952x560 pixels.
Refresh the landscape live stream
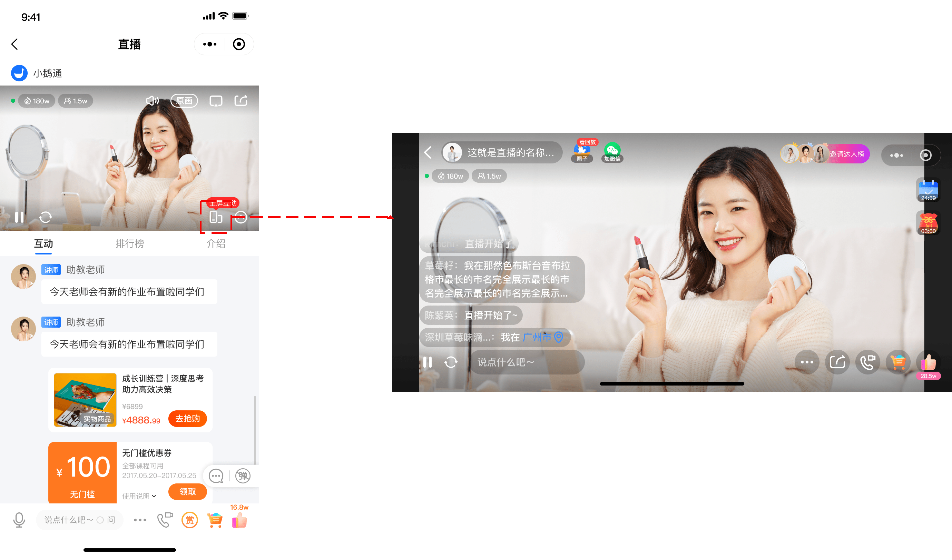(451, 362)
